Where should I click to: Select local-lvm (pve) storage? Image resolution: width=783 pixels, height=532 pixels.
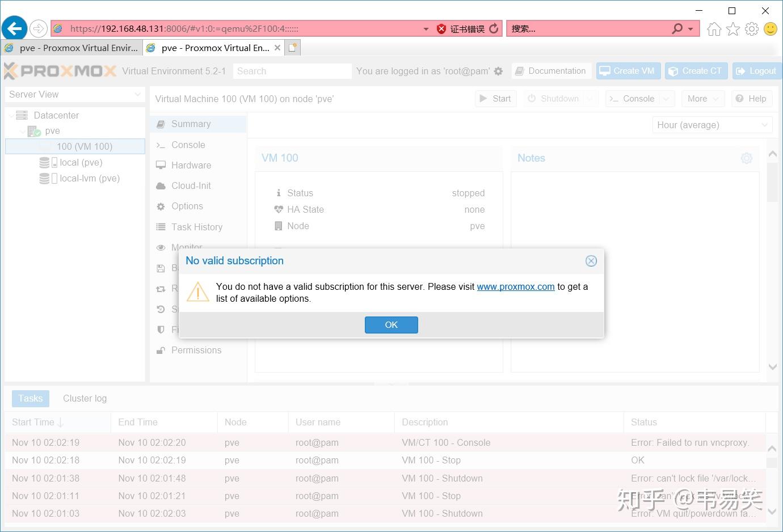90,178
